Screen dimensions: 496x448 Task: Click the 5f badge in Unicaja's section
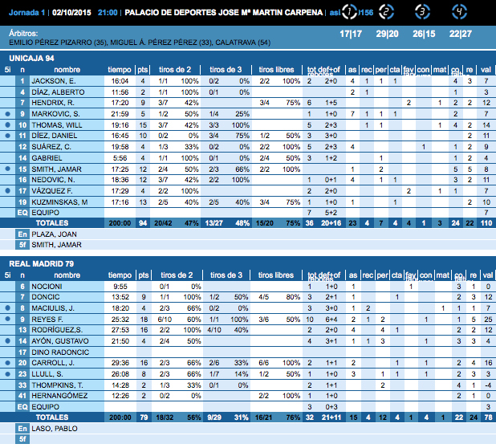click(22, 244)
